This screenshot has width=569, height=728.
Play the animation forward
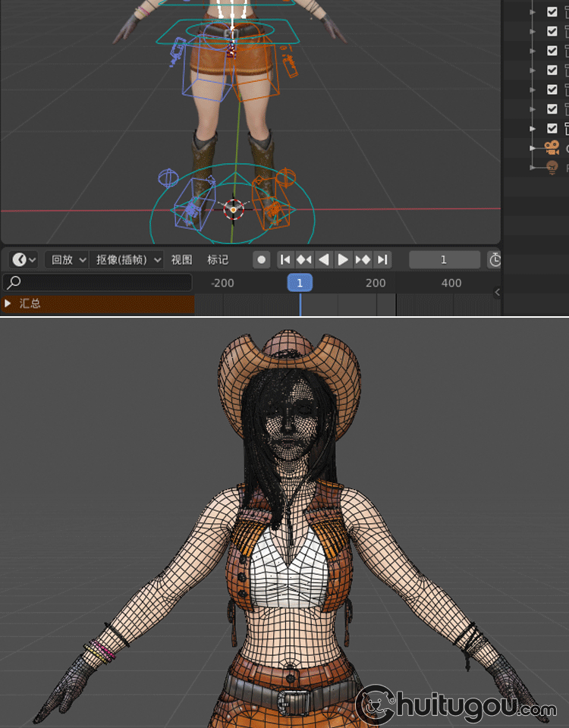coord(343,259)
